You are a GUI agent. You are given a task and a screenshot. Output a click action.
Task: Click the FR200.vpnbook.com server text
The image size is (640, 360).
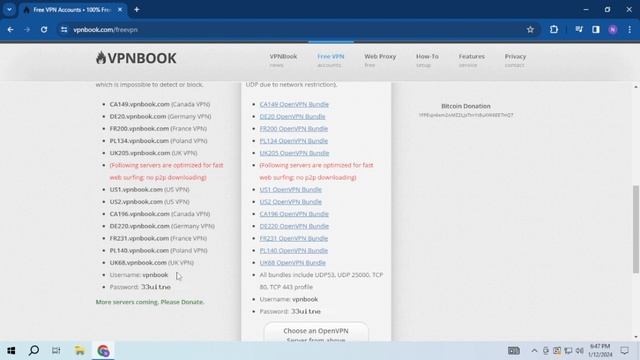click(x=139, y=129)
